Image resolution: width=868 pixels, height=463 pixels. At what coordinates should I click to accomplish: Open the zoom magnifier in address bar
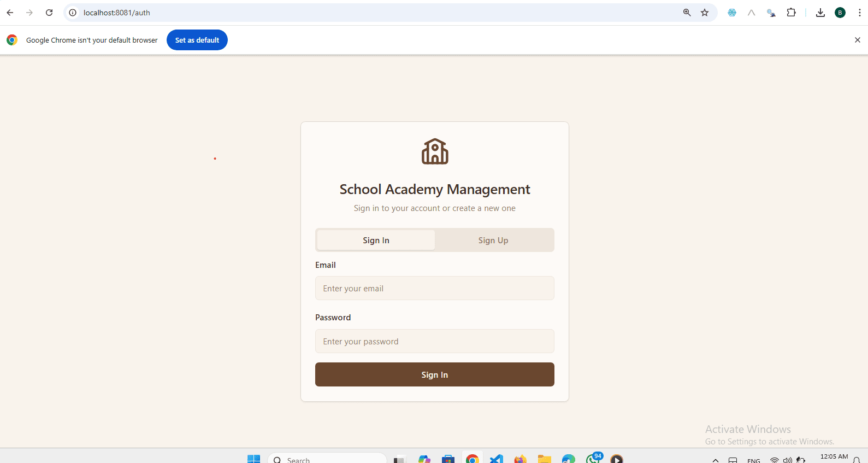click(x=687, y=13)
